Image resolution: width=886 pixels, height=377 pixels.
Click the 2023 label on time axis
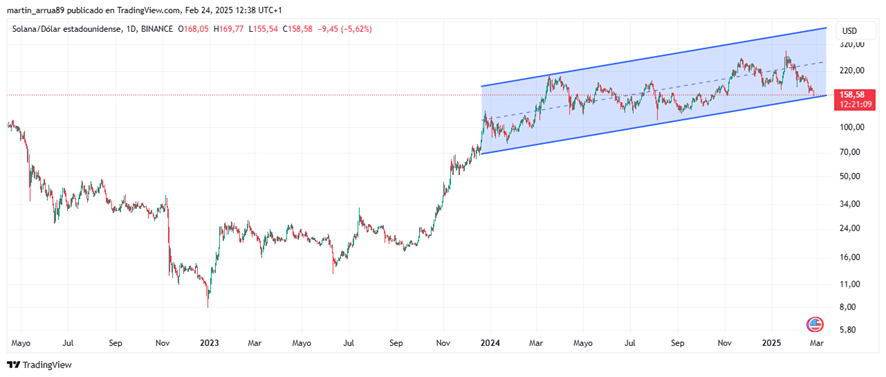(x=209, y=343)
